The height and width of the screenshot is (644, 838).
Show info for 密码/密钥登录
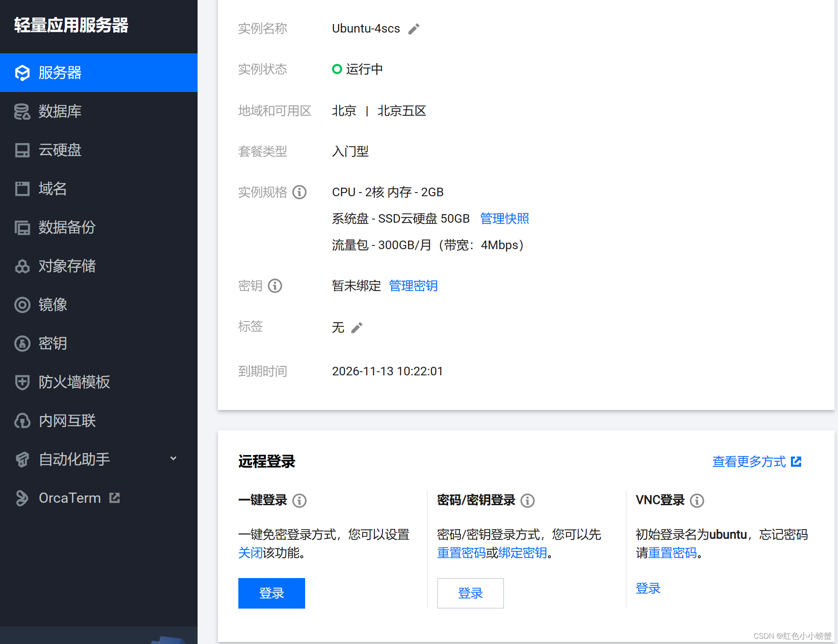pyautogui.click(x=528, y=500)
